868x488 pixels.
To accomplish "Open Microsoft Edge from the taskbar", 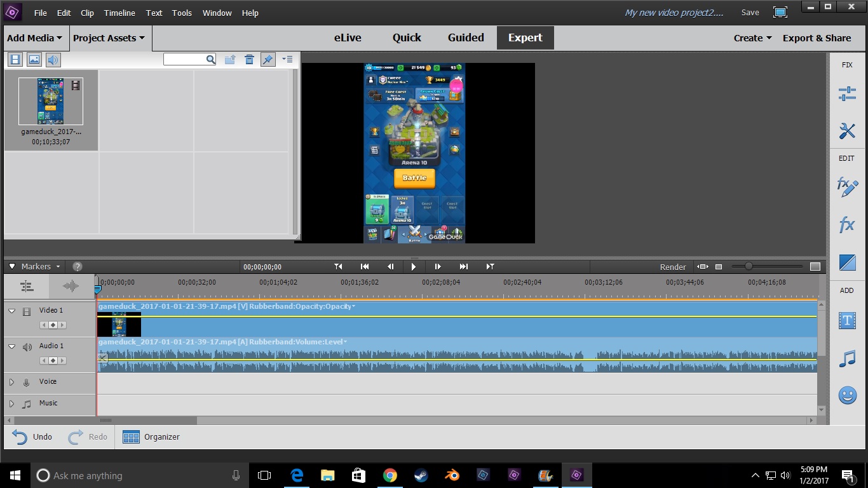I will click(x=297, y=475).
